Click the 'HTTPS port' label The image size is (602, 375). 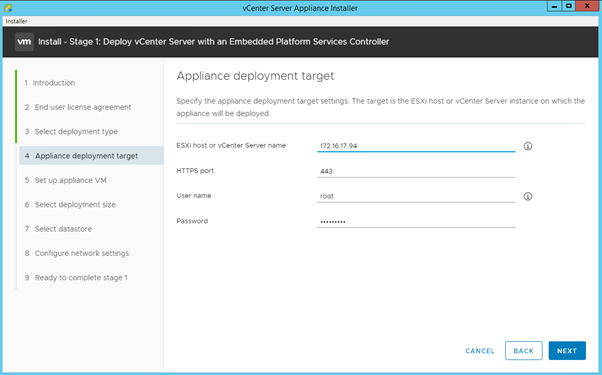195,171
